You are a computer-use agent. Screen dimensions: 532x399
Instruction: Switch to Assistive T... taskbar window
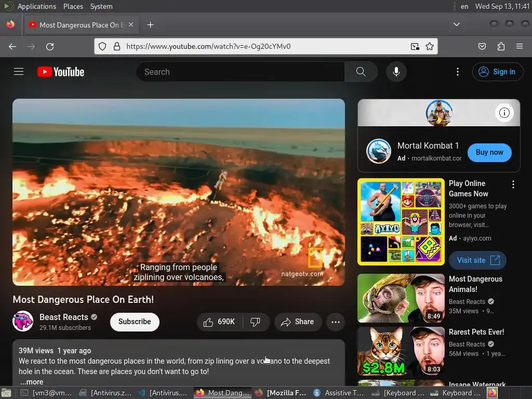tap(338, 393)
